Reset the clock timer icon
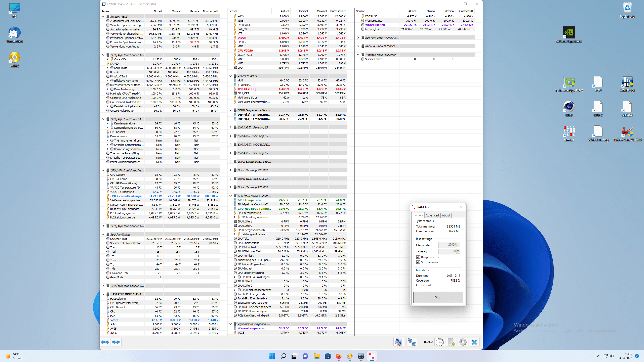This screenshot has width=644, height=362. [x=440, y=342]
